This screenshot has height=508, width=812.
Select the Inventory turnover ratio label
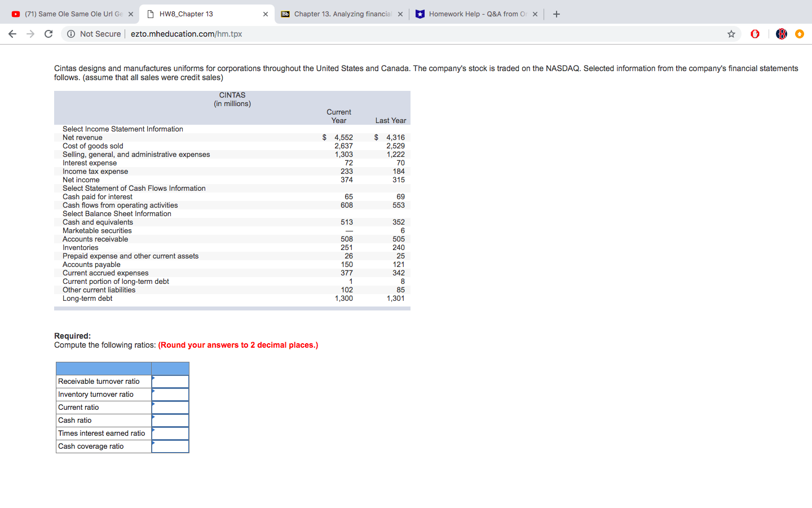[96, 395]
